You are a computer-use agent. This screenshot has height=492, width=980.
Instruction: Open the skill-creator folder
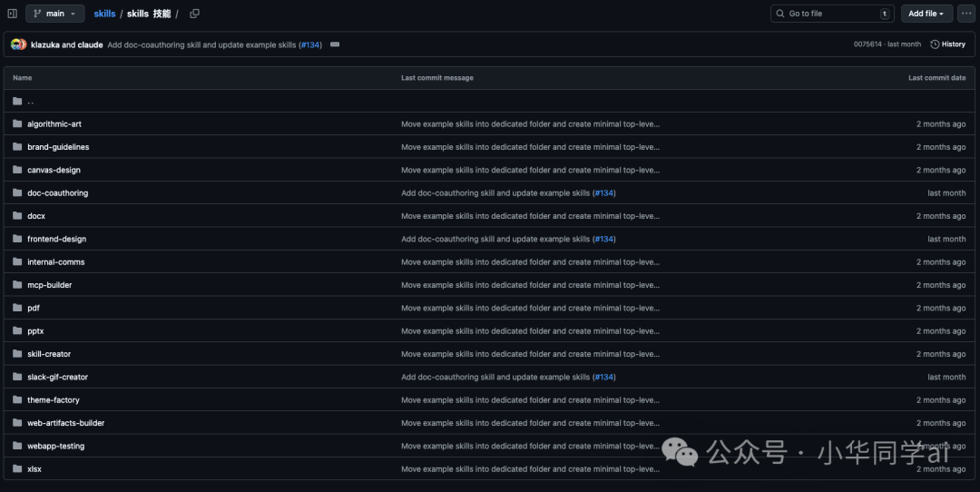(49, 354)
